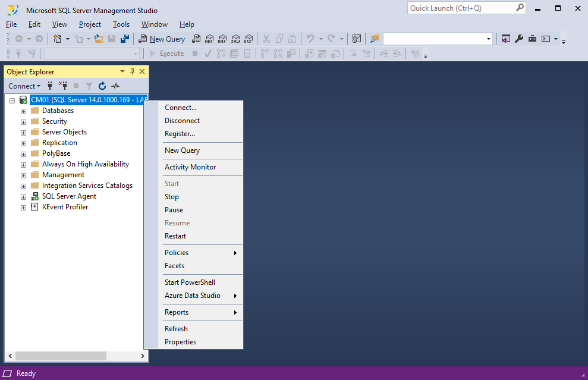Click the Find in Files icon

tap(374, 39)
